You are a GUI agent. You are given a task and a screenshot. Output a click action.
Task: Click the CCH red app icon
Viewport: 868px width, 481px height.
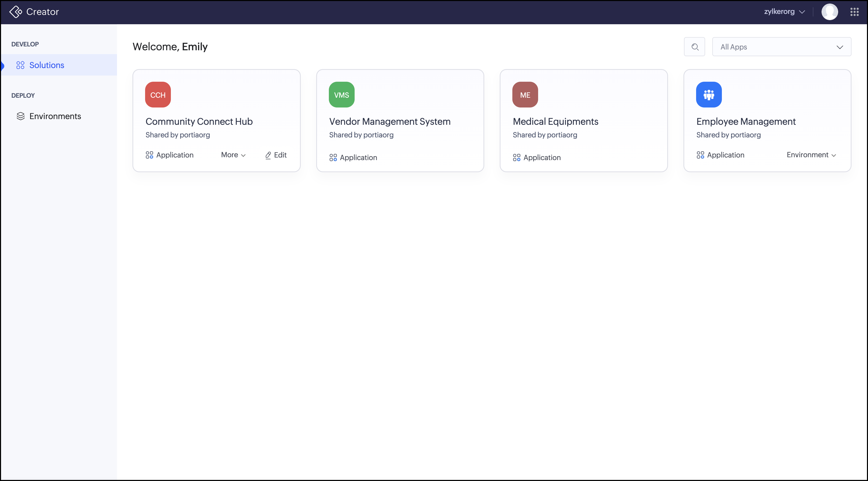click(158, 95)
